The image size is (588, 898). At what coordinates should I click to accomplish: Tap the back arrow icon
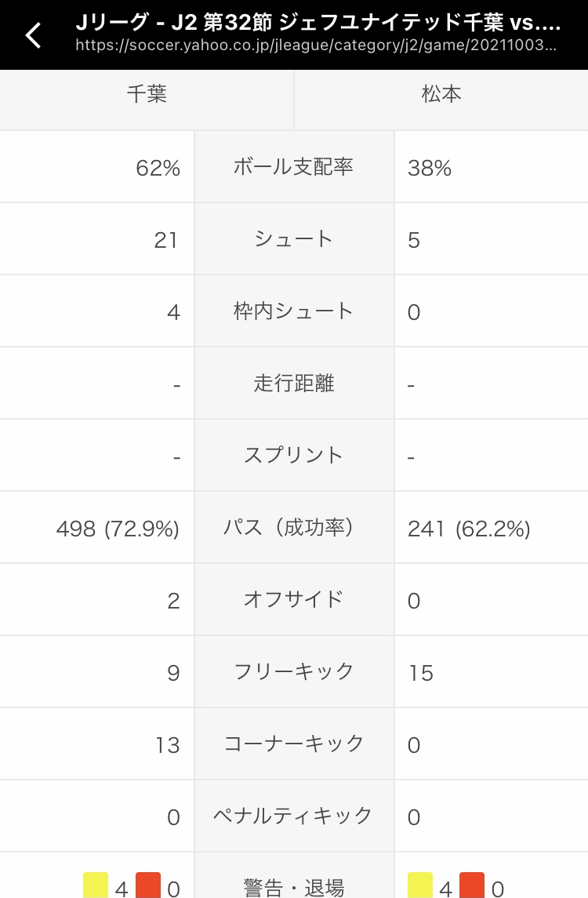[x=34, y=35]
